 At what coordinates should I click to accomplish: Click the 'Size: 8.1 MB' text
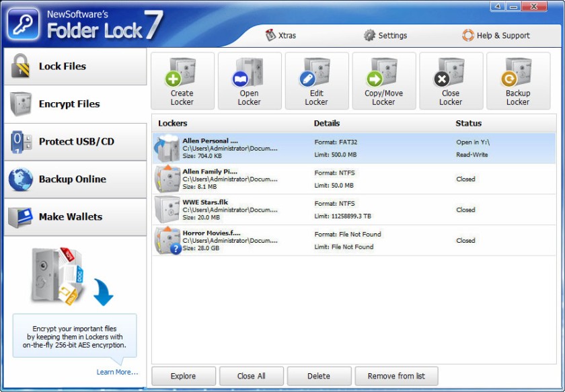coord(200,187)
